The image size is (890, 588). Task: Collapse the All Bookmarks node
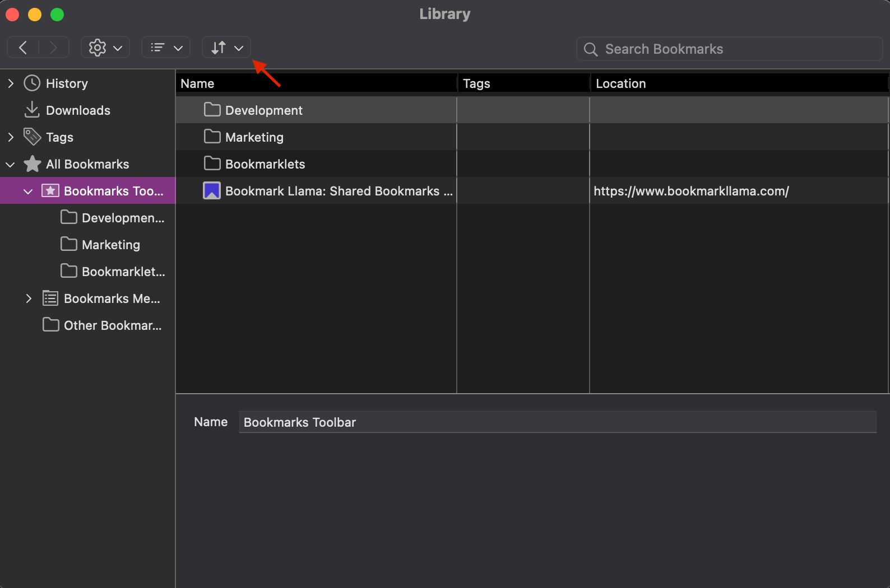pos(10,164)
